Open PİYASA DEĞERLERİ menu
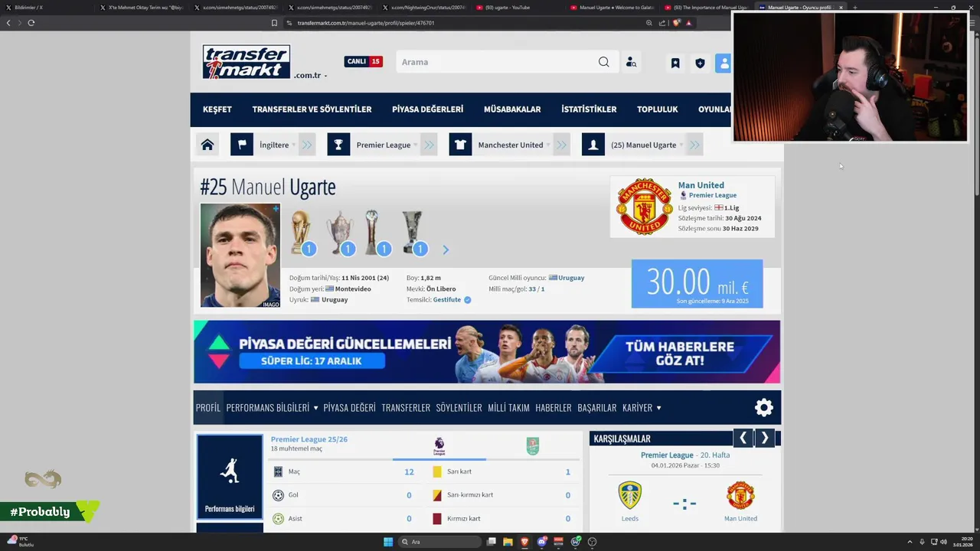 pos(427,109)
